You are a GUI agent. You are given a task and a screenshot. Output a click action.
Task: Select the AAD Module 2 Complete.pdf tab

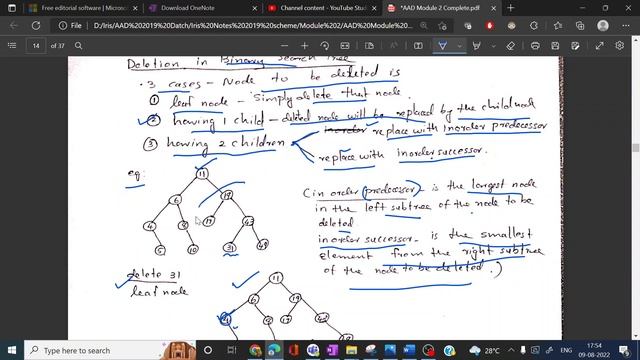pyautogui.click(x=442, y=8)
